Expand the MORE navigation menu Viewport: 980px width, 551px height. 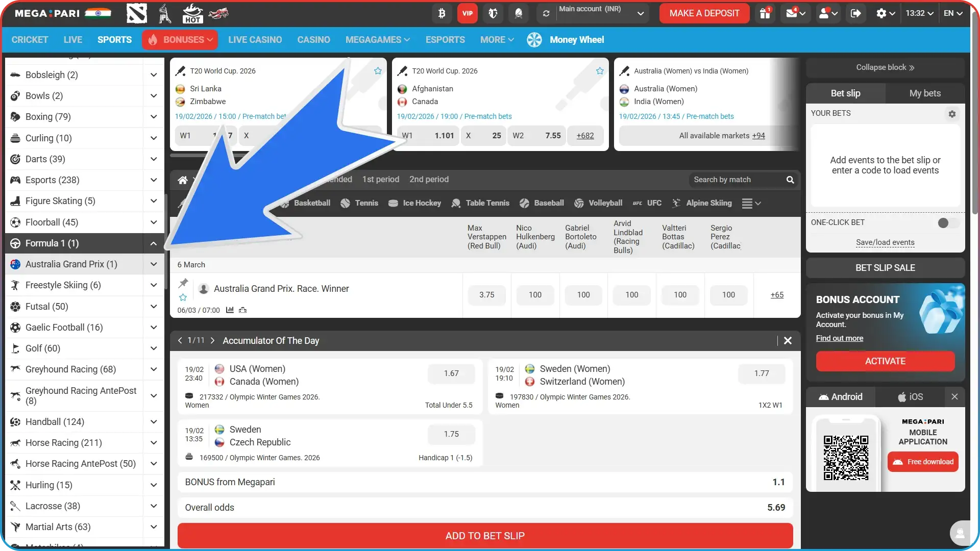click(497, 40)
